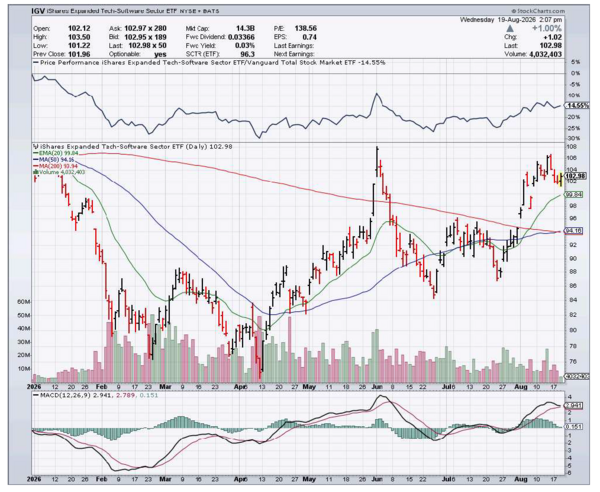Click the Chg value +1.02
The image size is (600, 492).
(x=553, y=37)
